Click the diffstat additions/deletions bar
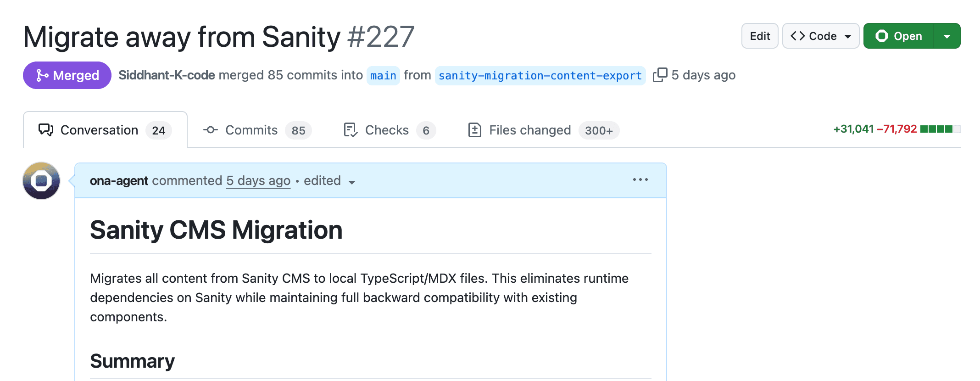Viewport: 980px width, 381px height. point(940,129)
